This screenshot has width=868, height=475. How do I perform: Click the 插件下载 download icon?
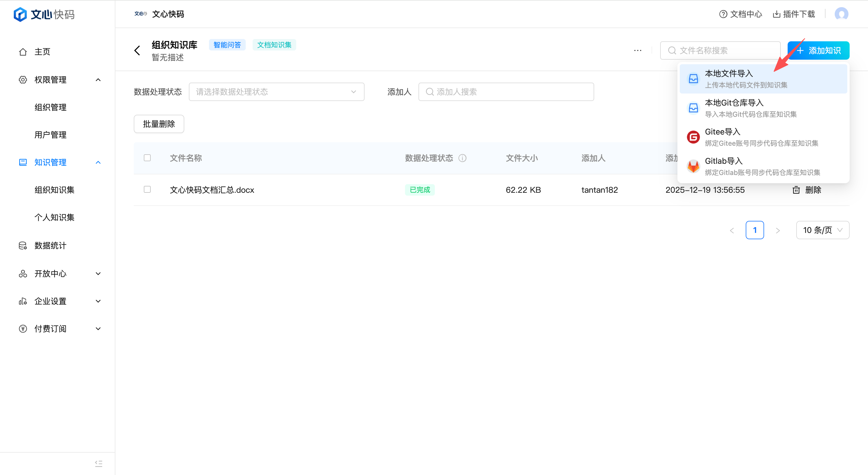pos(776,14)
